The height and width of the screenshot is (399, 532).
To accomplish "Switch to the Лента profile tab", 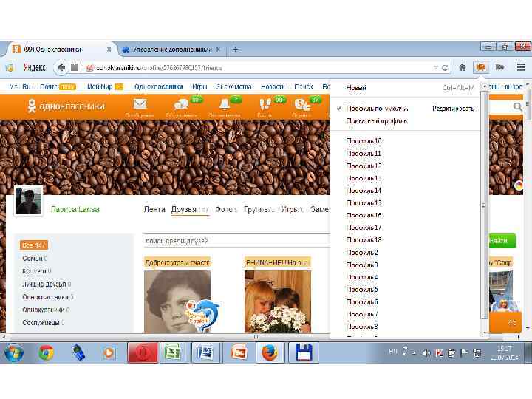I will tap(154, 209).
